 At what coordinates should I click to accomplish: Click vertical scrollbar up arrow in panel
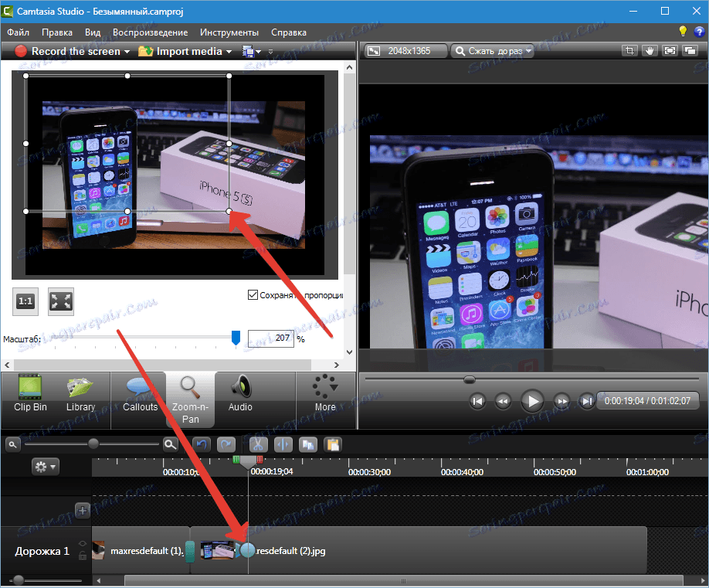349,67
